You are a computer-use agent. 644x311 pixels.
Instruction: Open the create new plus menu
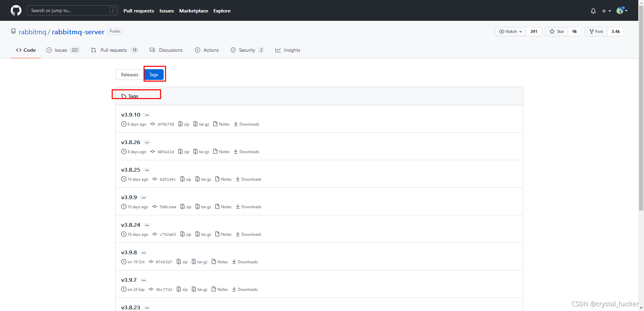[x=606, y=11]
